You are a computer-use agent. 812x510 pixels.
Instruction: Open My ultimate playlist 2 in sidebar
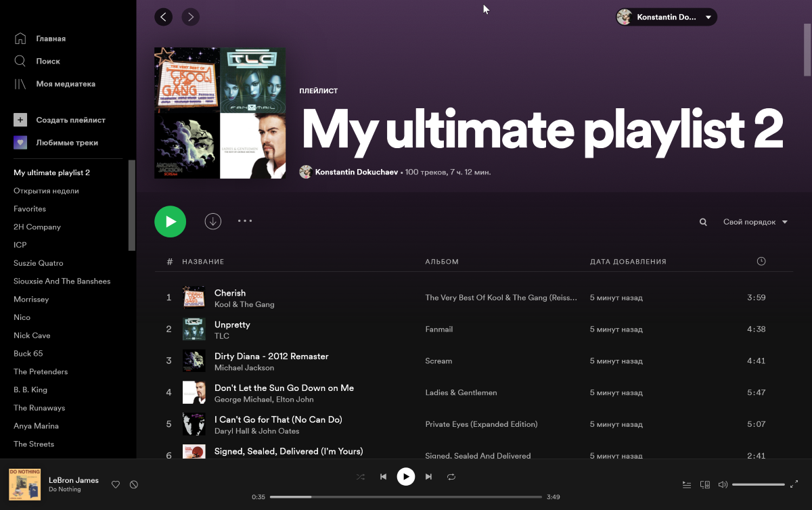click(x=51, y=172)
